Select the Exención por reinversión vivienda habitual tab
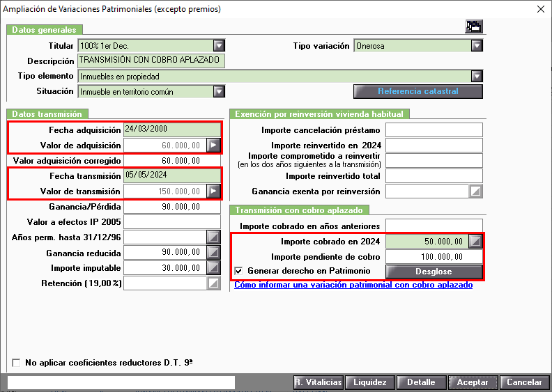The image size is (552, 392). point(319,114)
